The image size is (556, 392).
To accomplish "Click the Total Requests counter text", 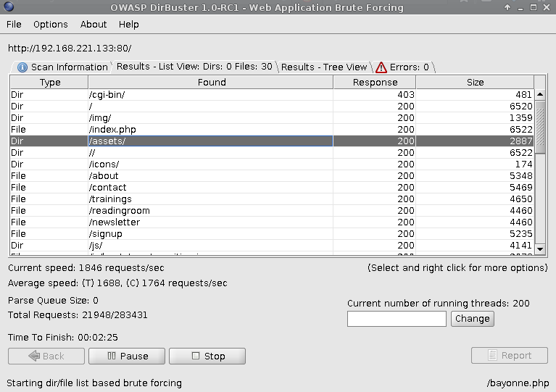I will [78, 314].
